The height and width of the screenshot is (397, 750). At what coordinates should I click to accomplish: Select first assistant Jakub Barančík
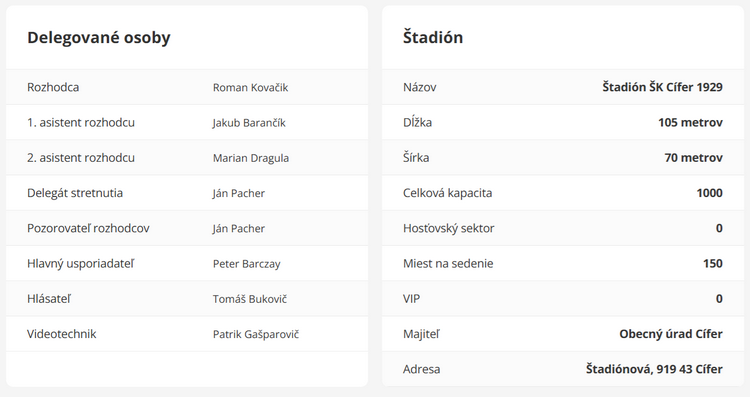249,123
